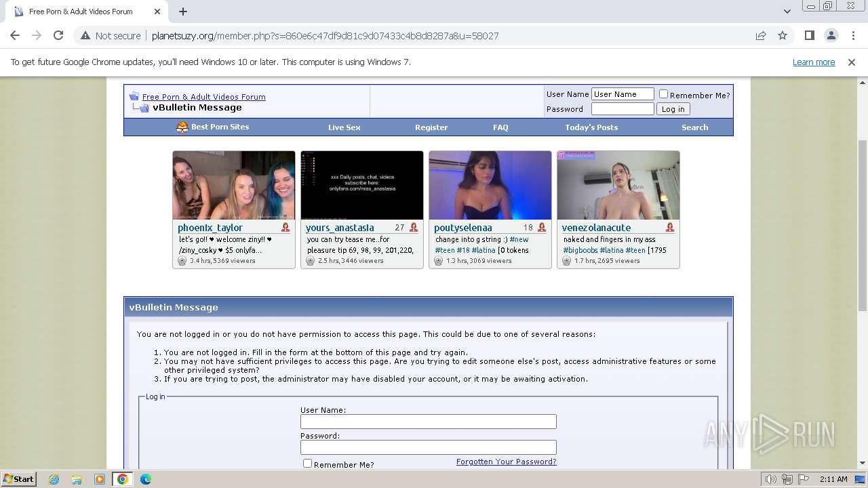This screenshot has height=488, width=868.
Task: Open the Chrome three-dot menu
Action: (852, 35)
